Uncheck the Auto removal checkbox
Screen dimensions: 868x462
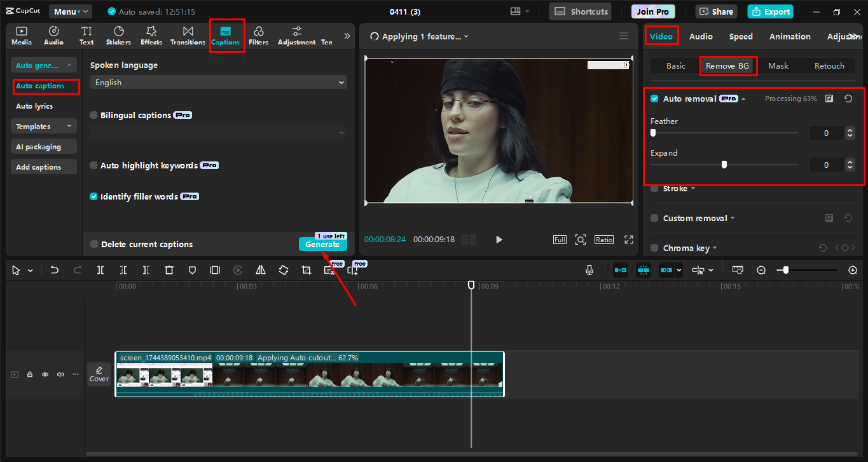(654, 99)
